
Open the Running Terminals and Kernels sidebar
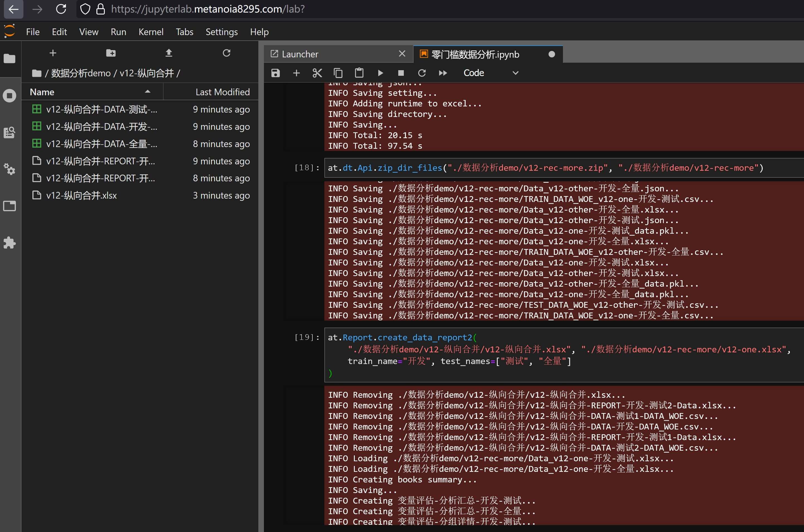point(9,96)
